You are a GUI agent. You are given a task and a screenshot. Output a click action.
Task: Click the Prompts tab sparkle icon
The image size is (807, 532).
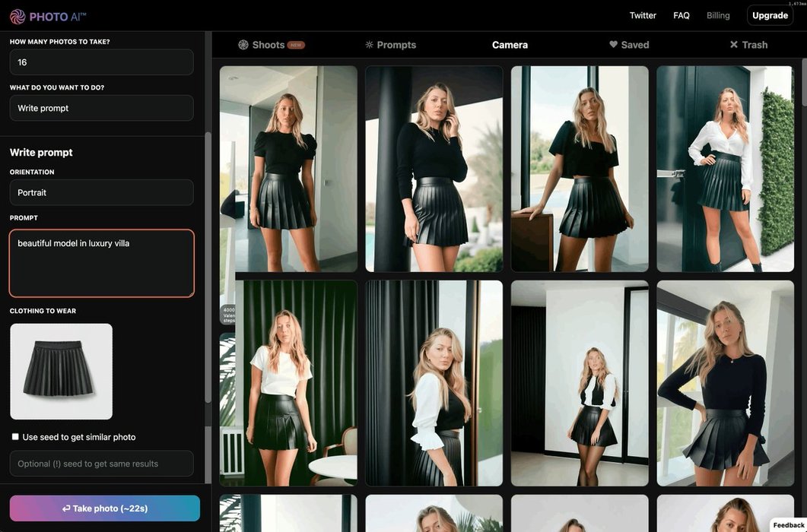tap(370, 45)
